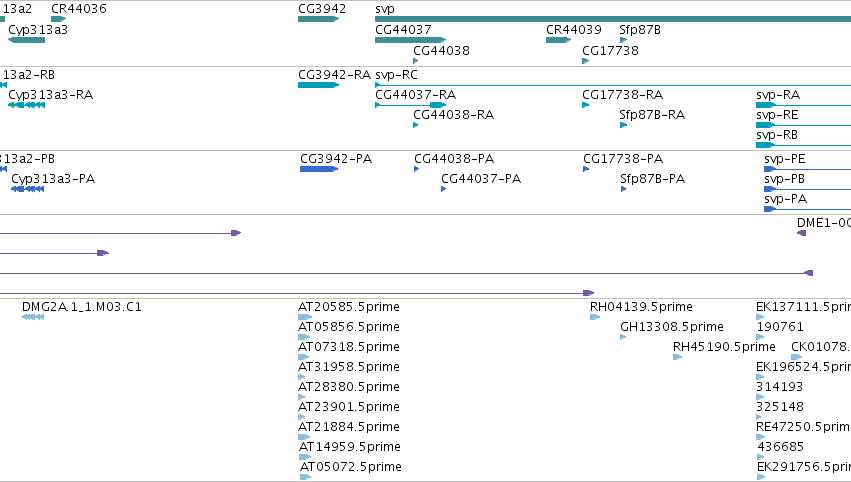
Task: Click the CG44037-RA transcript feature
Action: pyautogui.click(x=410, y=105)
